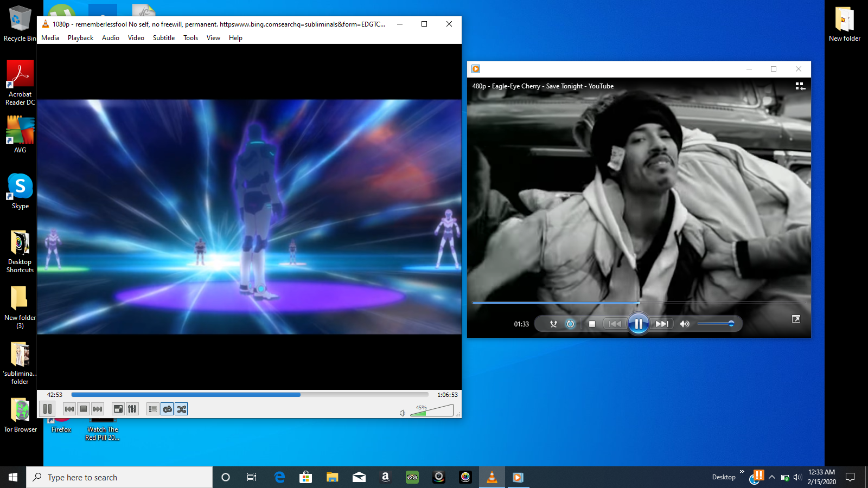Image resolution: width=868 pixels, height=488 pixels.
Task: Select Acrobat Reader DC desktop shortcut
Action: 20,82
